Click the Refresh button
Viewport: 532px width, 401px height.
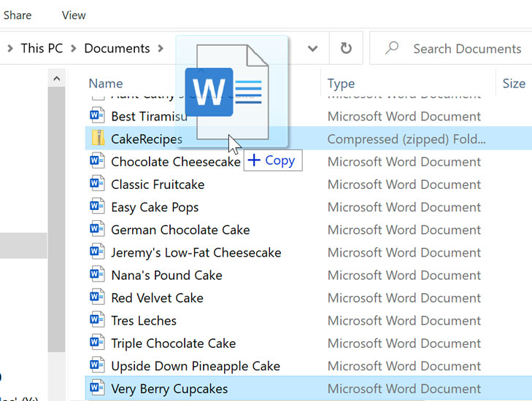point(346,48)
